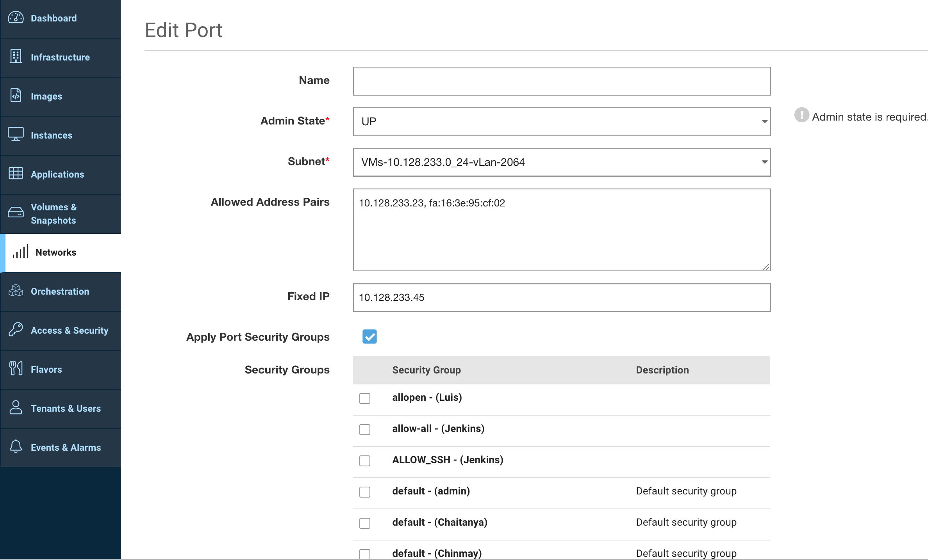Click the 'default - (admin)' row label

(431, 491)
